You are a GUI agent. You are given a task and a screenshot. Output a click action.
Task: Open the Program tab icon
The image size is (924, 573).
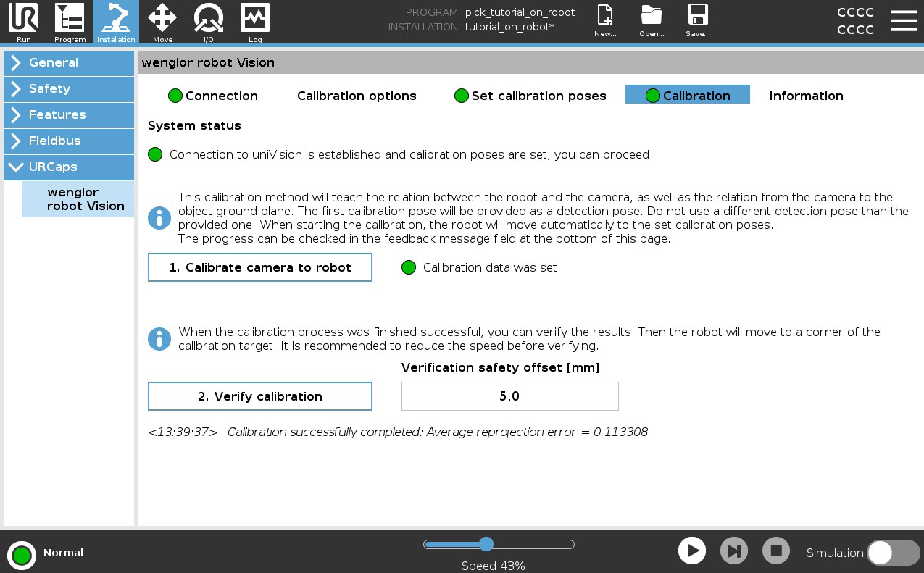(x=70, y=22)
